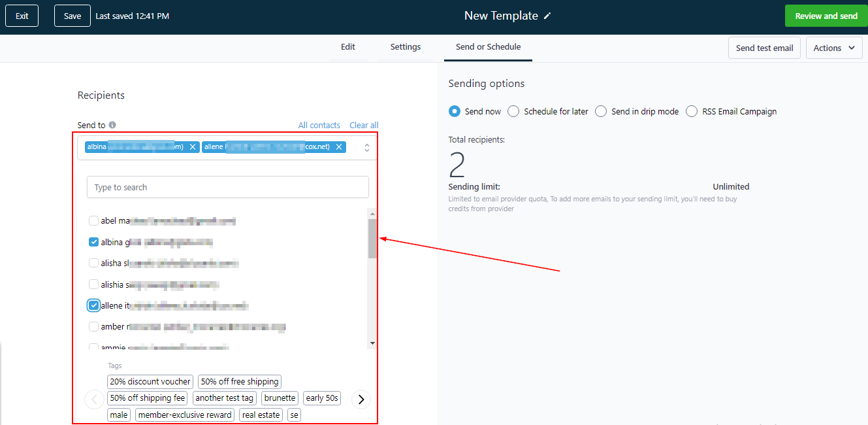868x425 pixels.
Task: Select Schedule for later radio option
Action: (x=513, y=111)
